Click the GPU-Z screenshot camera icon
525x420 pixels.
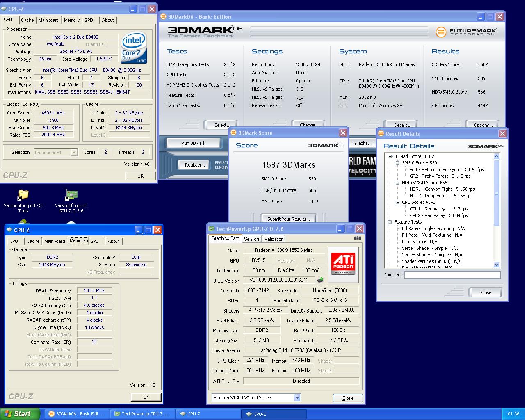[358, 238]
